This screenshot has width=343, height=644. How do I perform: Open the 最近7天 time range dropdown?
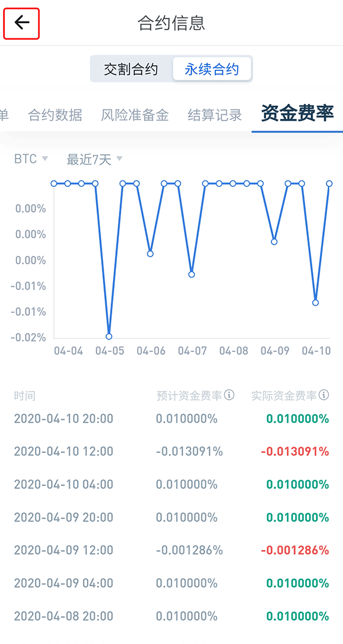[x=95, y=159]
